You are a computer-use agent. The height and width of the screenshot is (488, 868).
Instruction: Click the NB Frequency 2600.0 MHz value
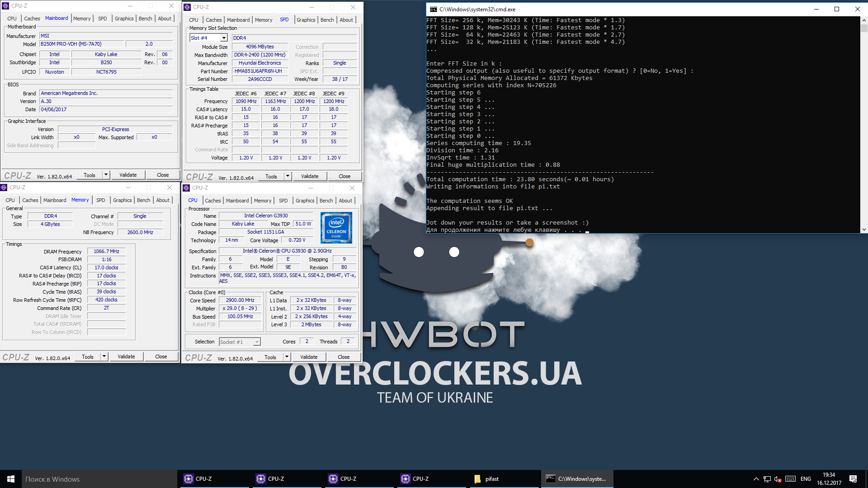tap(140, 232)
